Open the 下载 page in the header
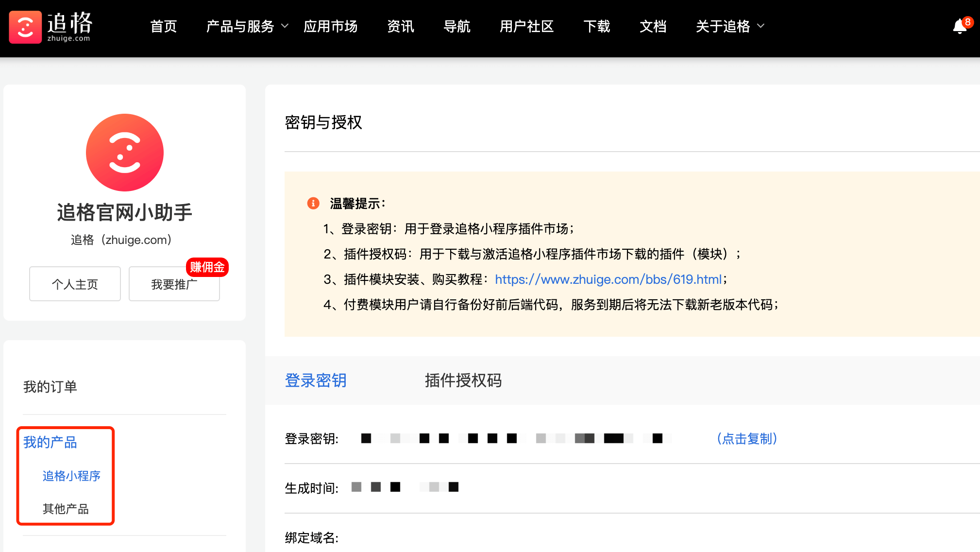The image size is (980, 552). click(597, 26)
